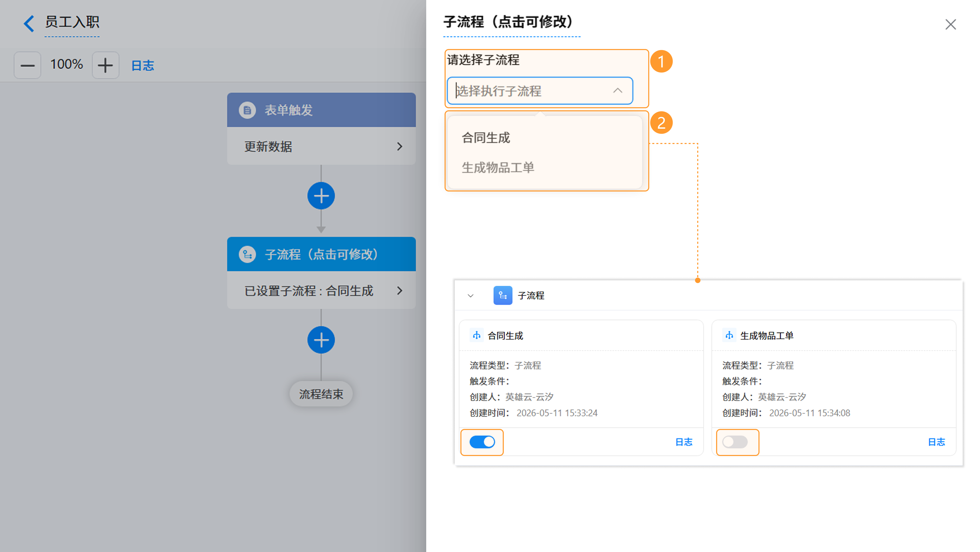Click the 生成物品工单 card flow icon

[x=729, y=335]
